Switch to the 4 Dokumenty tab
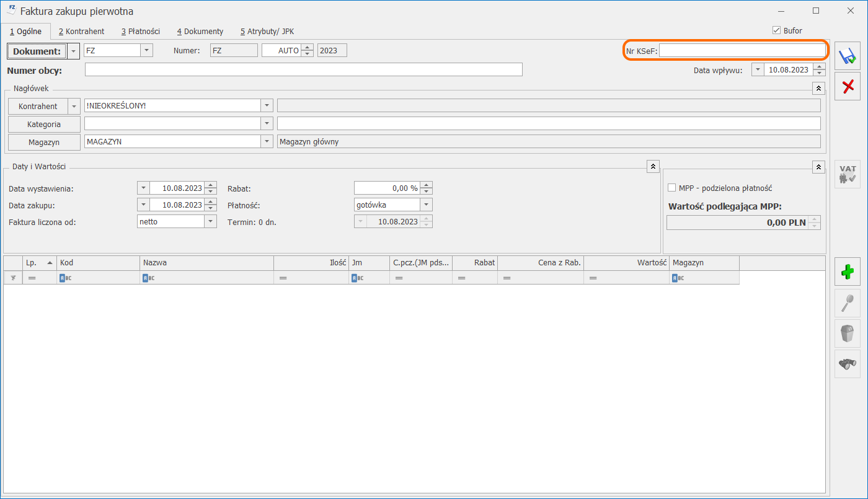 click(x=200, y=31)
